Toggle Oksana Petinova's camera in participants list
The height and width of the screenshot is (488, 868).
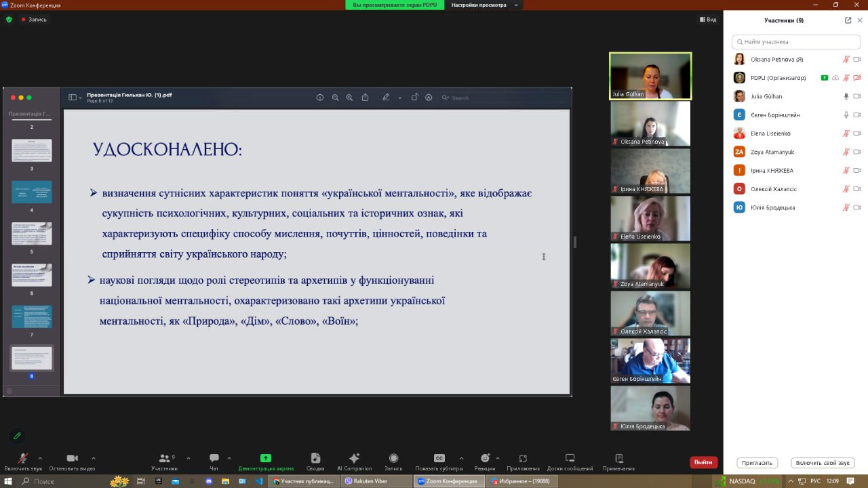(x=857, y=60)
